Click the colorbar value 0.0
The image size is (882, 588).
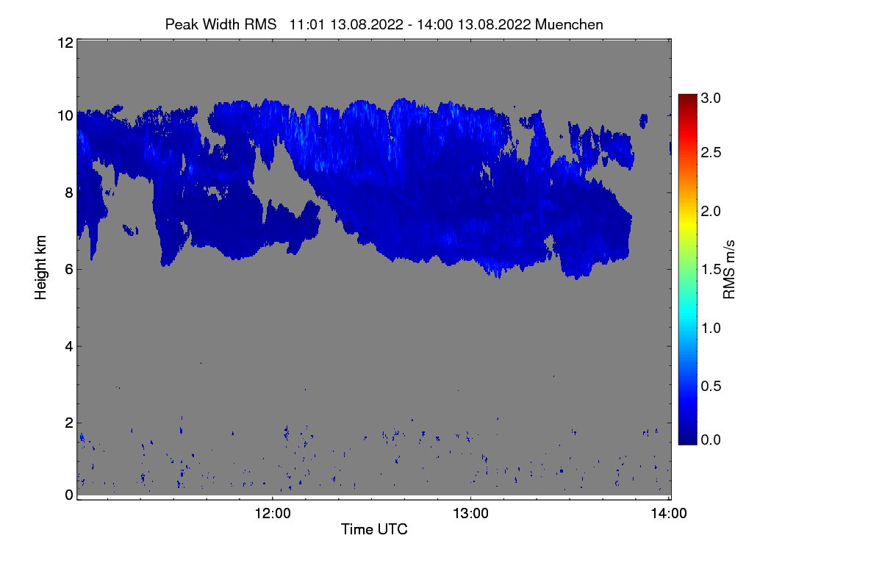pos(709,440)
